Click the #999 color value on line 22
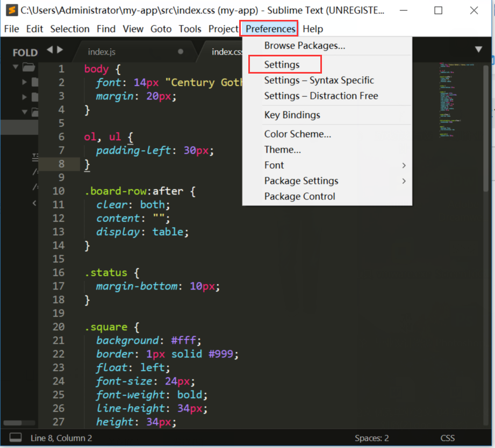495x448 pixels. [x=221, y=354]
